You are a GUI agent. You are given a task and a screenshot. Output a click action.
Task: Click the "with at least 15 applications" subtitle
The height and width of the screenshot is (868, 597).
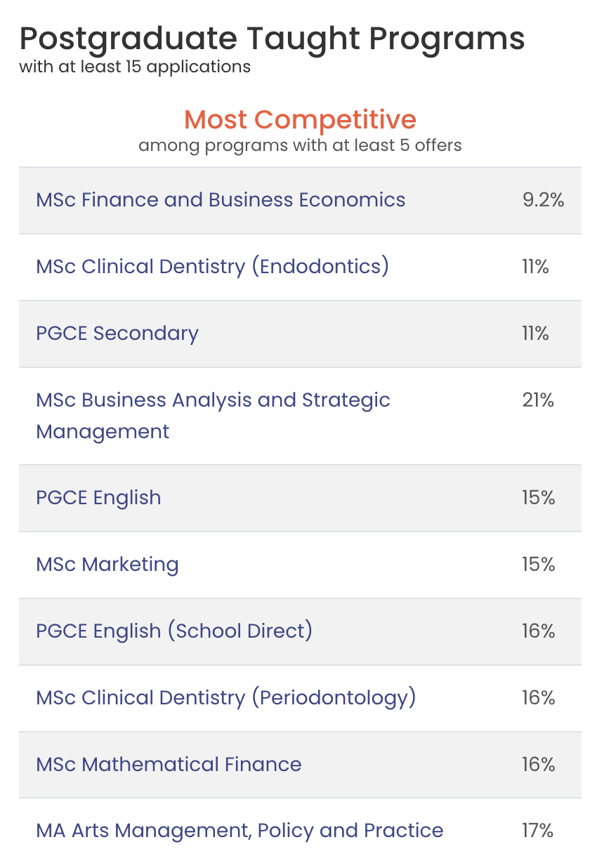[135, 67]
